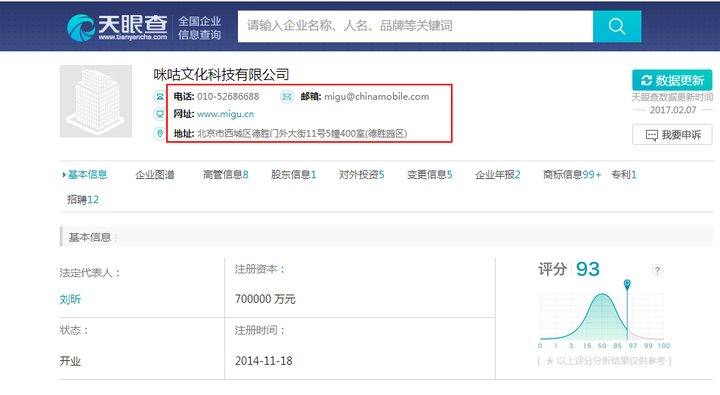Click the envelope icon beside 邮箱
The height and width of the screenshot is (395, 720).
click(287, 96)
